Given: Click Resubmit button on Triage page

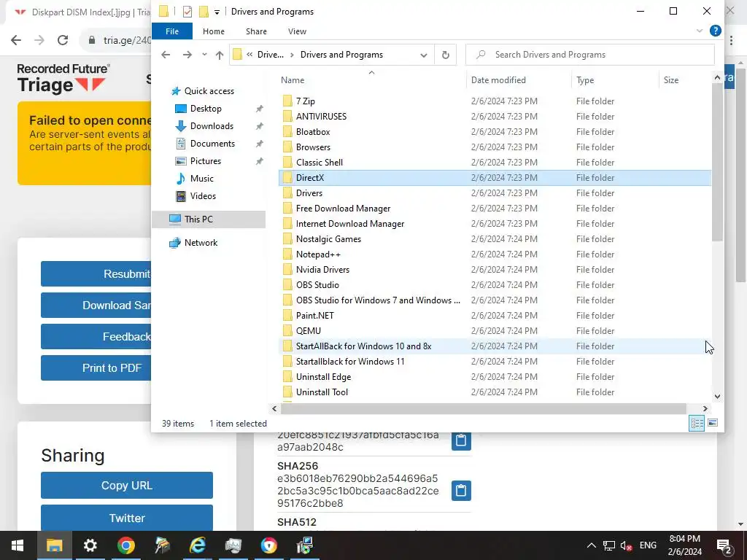Looking at the screenshot, I should click(x=96, y=274).
